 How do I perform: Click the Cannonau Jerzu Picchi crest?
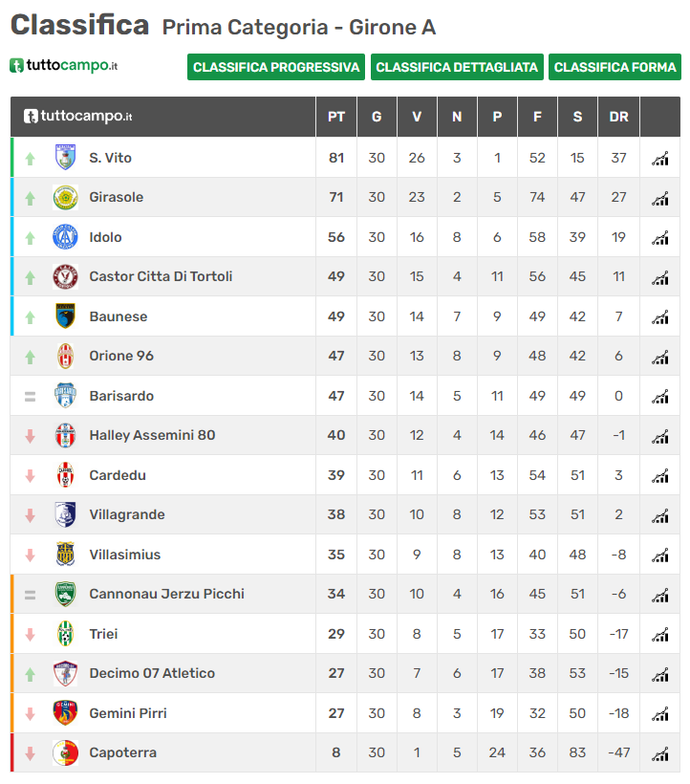coord(65,594)
